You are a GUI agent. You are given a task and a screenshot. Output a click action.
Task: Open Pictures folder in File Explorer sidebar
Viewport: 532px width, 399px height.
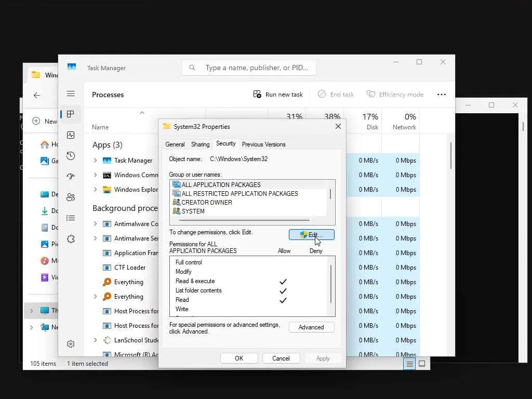pos(49,244)
